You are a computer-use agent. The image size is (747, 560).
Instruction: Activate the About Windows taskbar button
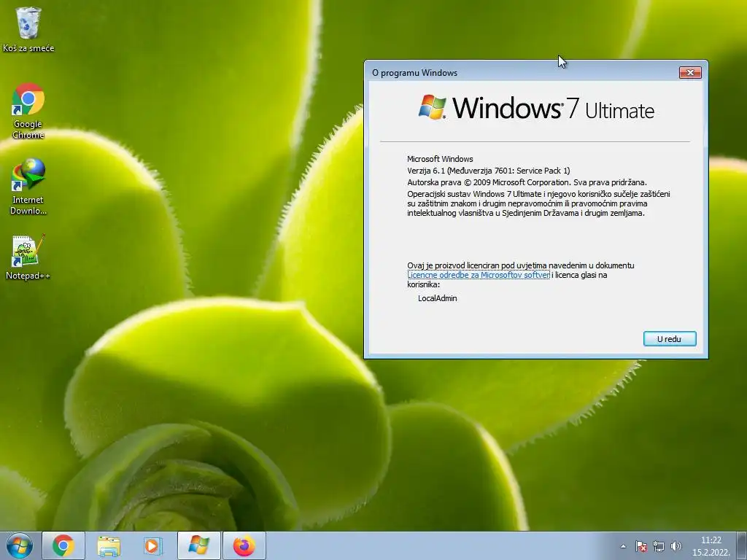pyautogui.click(x=198, y=545)
